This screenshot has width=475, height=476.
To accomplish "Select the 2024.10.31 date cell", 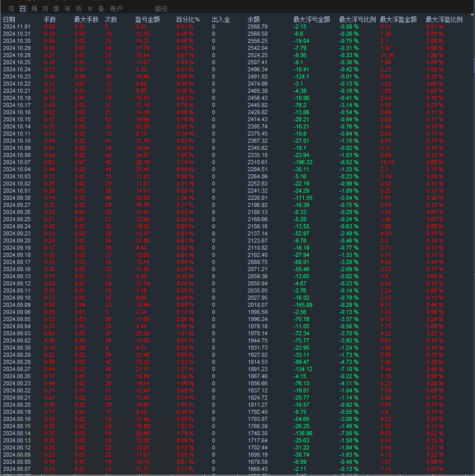I will pyautogui.click(x=17, y=34).
